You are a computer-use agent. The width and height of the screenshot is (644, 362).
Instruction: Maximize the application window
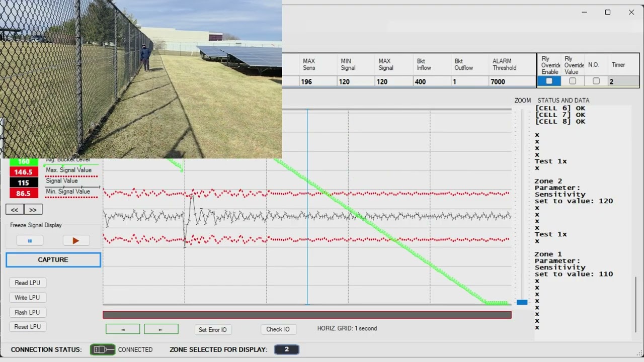[x=608, y=13]
